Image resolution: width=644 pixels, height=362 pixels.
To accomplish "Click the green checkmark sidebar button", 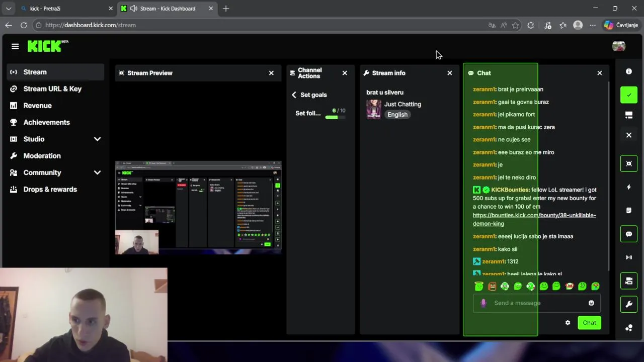I will tap(629, 95).
